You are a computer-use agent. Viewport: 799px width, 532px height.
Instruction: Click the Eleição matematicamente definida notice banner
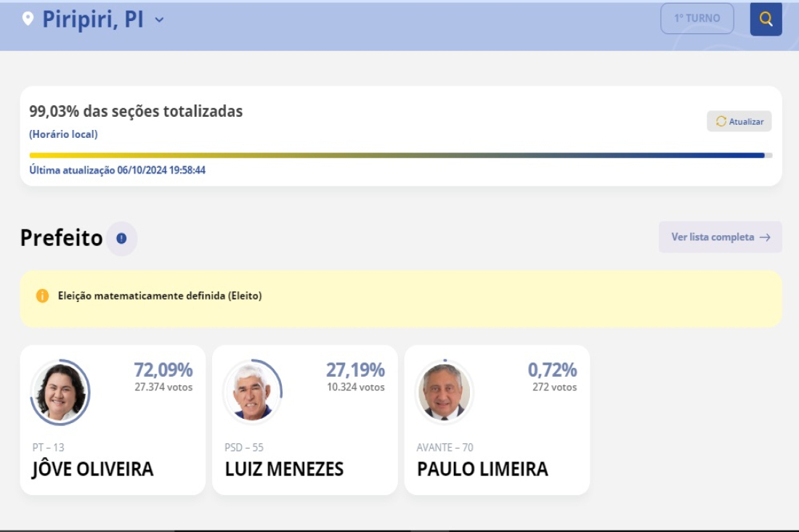401,299
